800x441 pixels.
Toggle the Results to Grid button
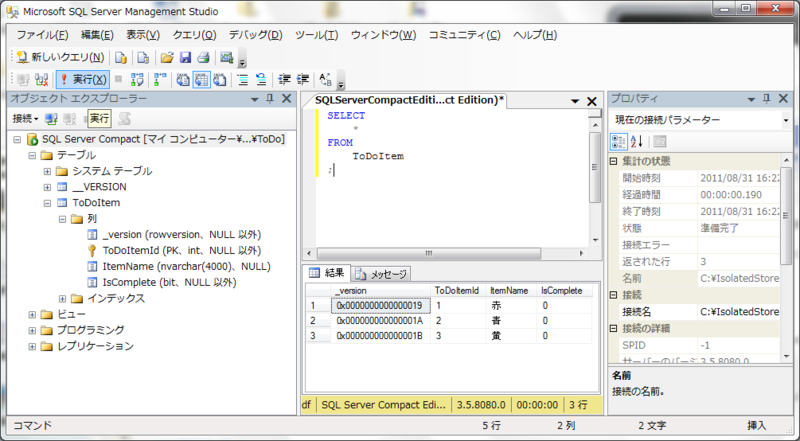coord(201,79)
